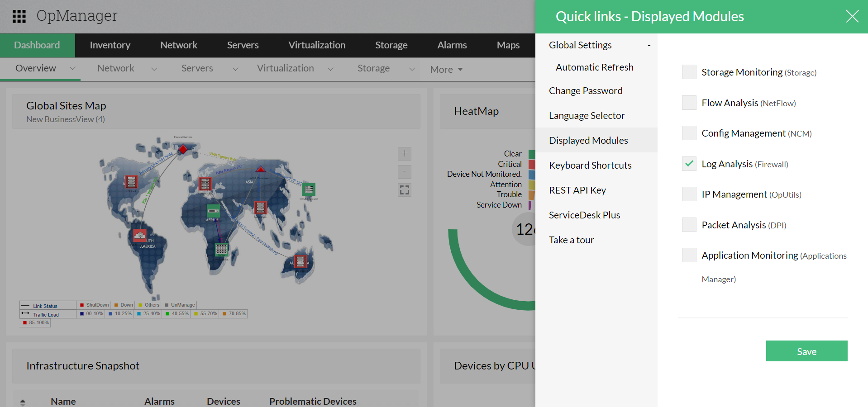868x407 pixels.
Task: Select the rack icon on Australia
Action: (300, 261)
